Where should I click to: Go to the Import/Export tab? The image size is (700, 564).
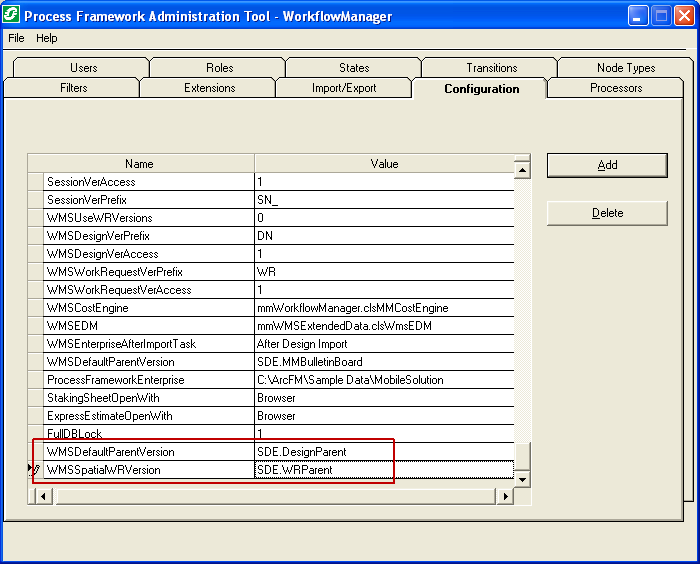coord(344,88)
